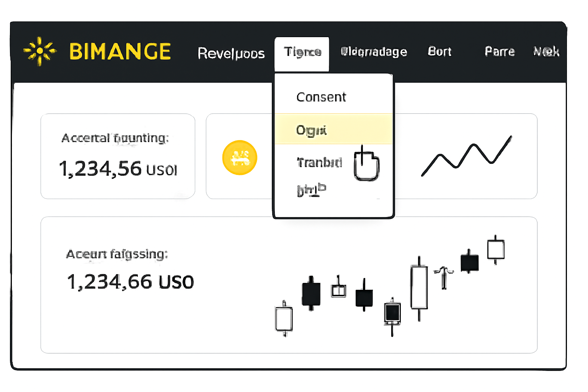Click the yellow coin icon
This screenshot has width=588, height=392.
[240, 158]
